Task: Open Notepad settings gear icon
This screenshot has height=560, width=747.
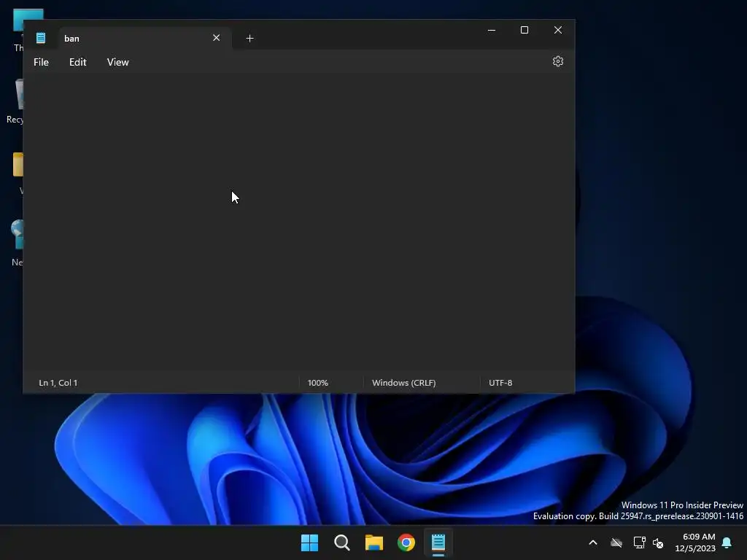Action: tap(558, 61)
